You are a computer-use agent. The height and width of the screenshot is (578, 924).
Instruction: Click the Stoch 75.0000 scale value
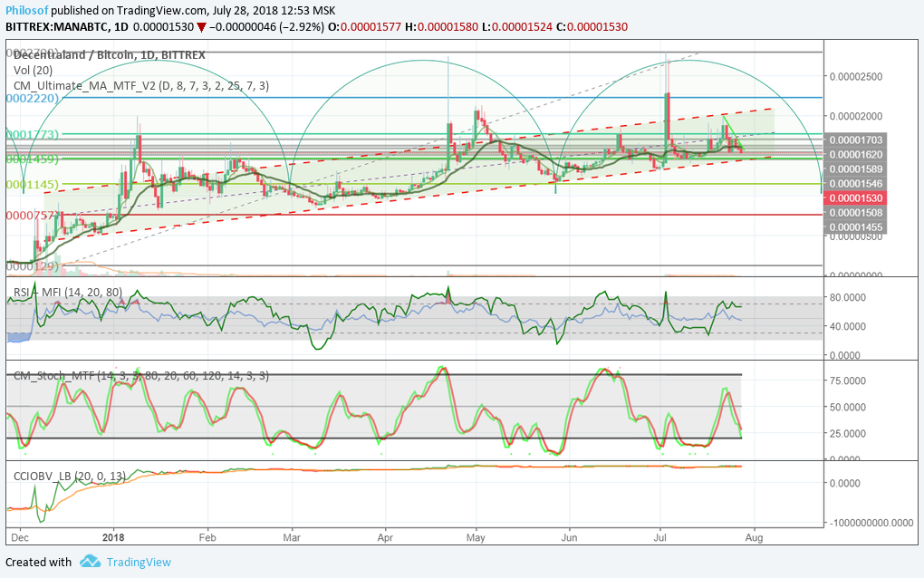[x=847, y=381]
